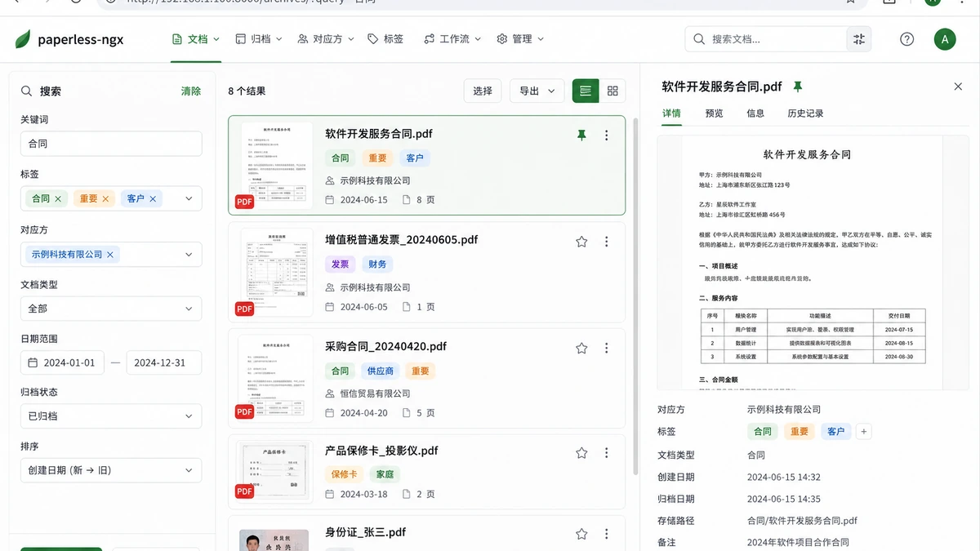Click the 8 个结果 count text
Screen dimensions: 980x551
point(247,91)
